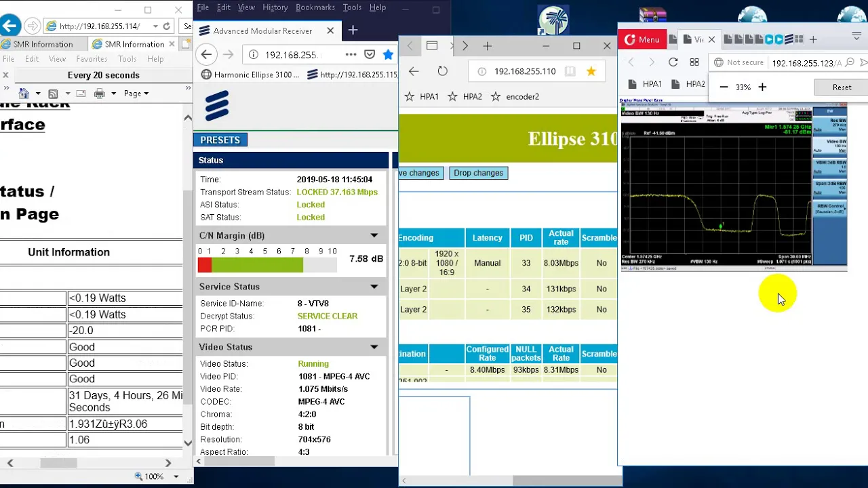Open Firefox page actions (three dots) menu
Image resolution: width=868 pixels, height=488 pixels.
(351, 55)
